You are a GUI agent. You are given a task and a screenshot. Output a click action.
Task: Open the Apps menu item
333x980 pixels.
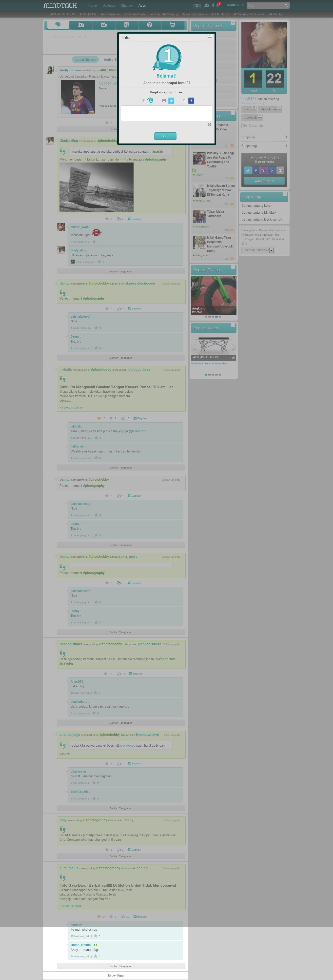(x=142, y=6)
